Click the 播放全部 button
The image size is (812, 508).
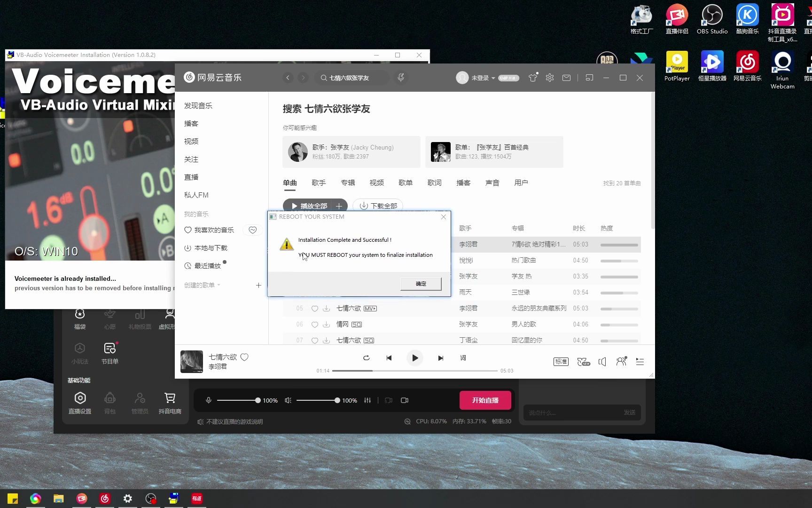point(308,206)
